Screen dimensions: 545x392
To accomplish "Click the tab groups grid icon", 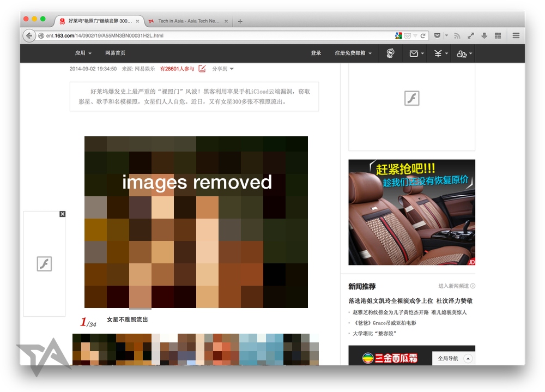I will click(x=498, y=35).
